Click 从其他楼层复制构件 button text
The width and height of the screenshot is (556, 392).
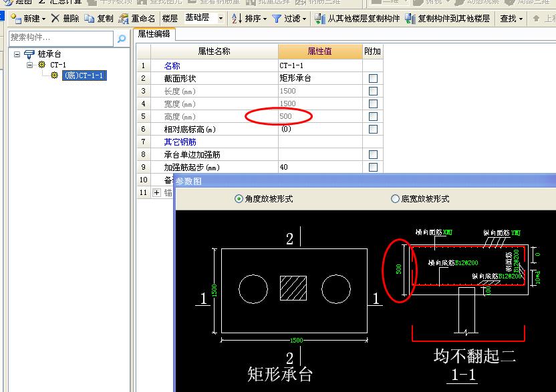364,19
